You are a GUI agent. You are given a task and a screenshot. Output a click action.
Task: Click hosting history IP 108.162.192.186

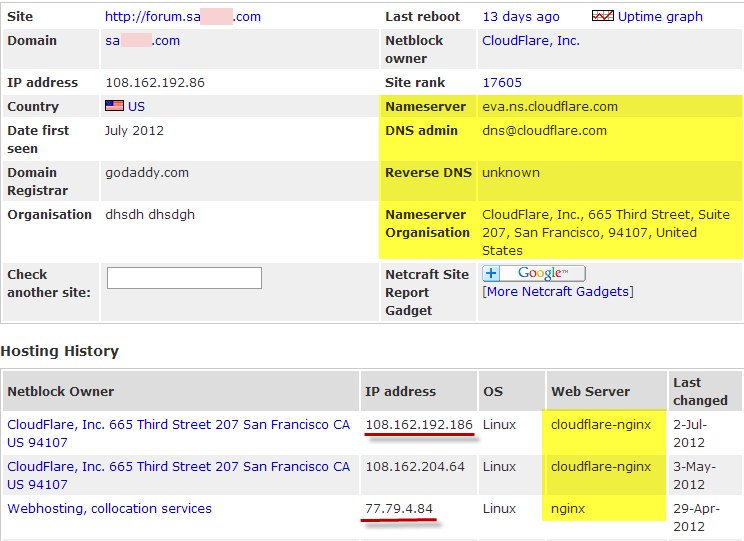[x=419, y=425]
